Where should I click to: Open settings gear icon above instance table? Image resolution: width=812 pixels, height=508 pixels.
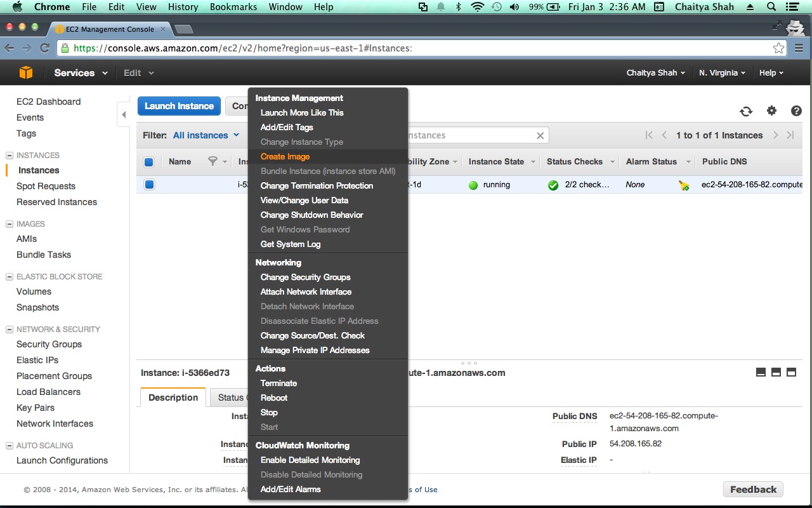[771, 111]
